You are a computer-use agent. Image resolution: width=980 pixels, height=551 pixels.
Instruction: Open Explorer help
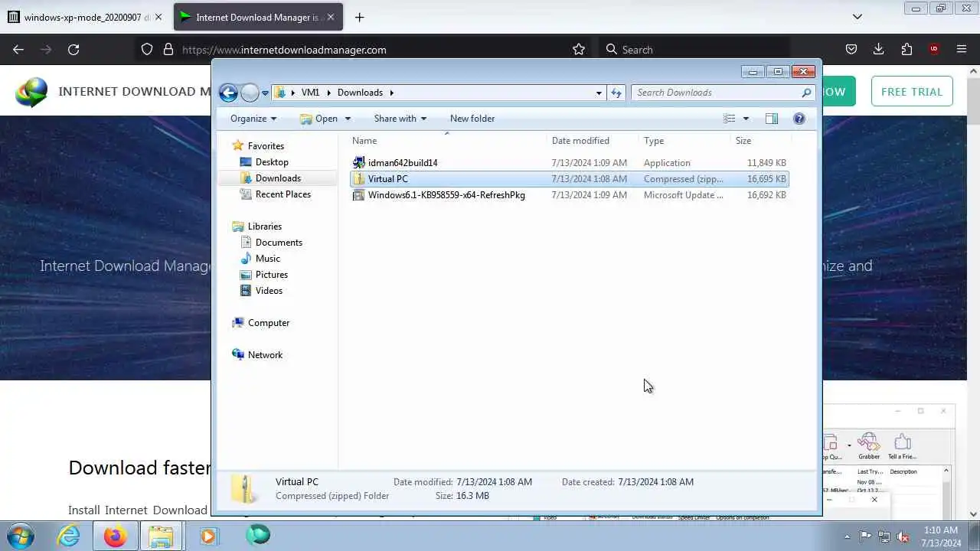(799, 119)
